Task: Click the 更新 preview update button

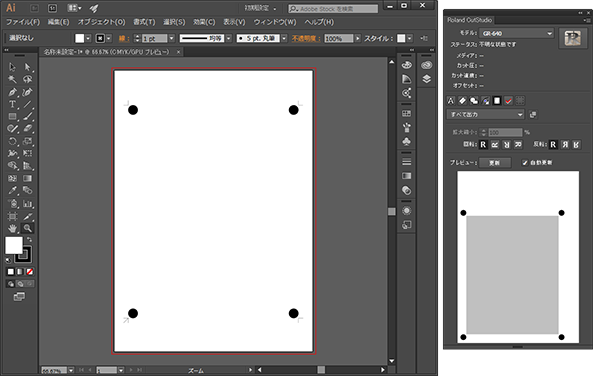Action: click(495, 163)
